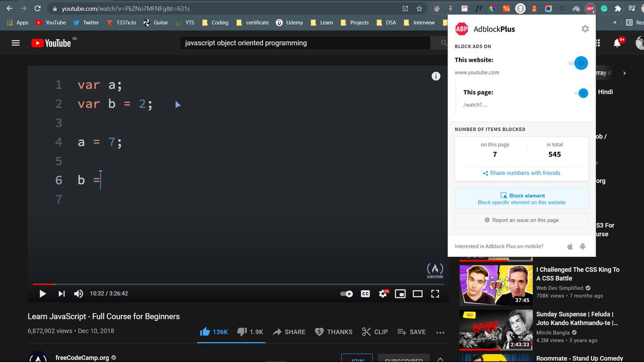Toggle ad blocking for This website
This screenshot has height=362, width=644.
[x=579, y=63]
